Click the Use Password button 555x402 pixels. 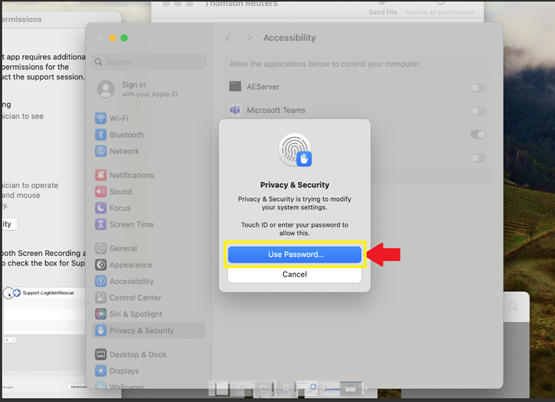tap(294, 254)
